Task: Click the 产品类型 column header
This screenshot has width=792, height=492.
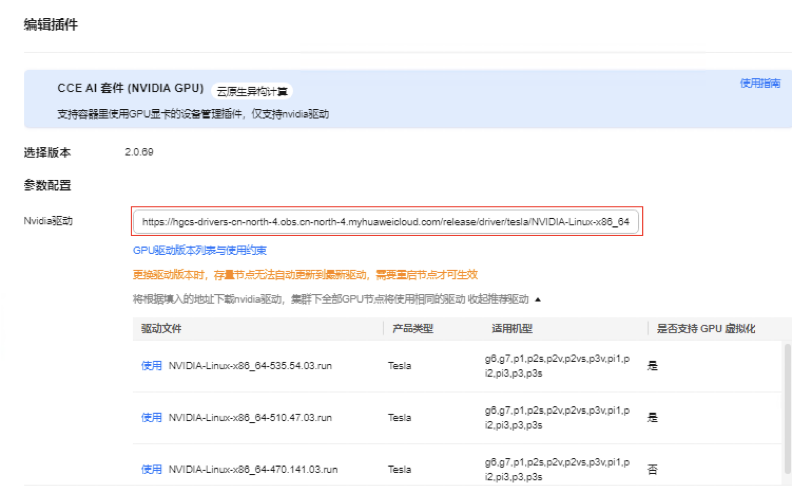Action: (413, 329)
